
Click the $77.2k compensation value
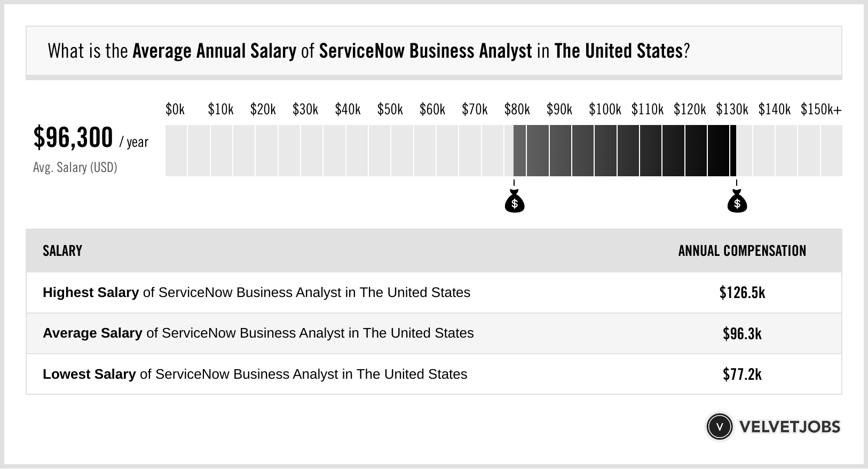point(742,374)
